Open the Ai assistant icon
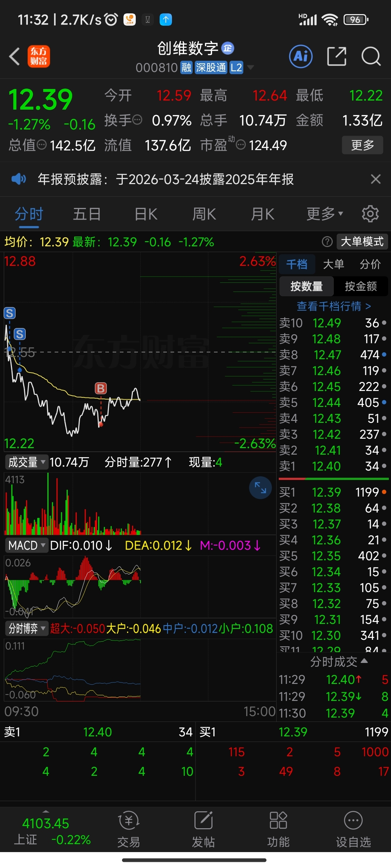 coord(301,56)
